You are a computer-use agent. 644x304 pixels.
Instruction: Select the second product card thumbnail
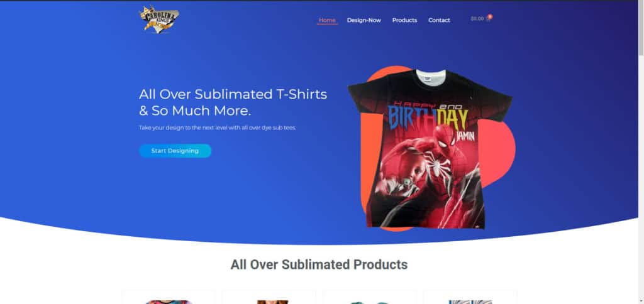click(x=272, y=302)
